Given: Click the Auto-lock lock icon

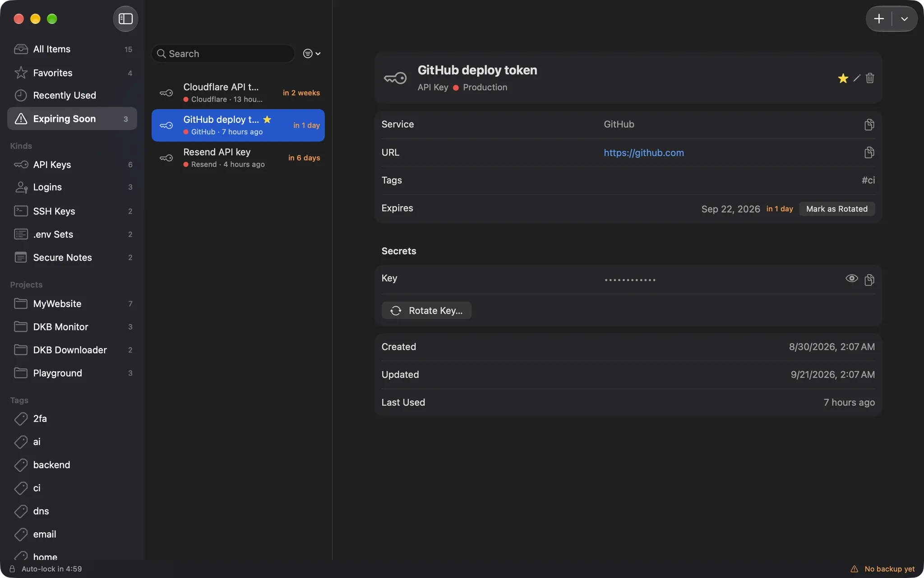Looking at the screenshot, I should pos(12,569).
